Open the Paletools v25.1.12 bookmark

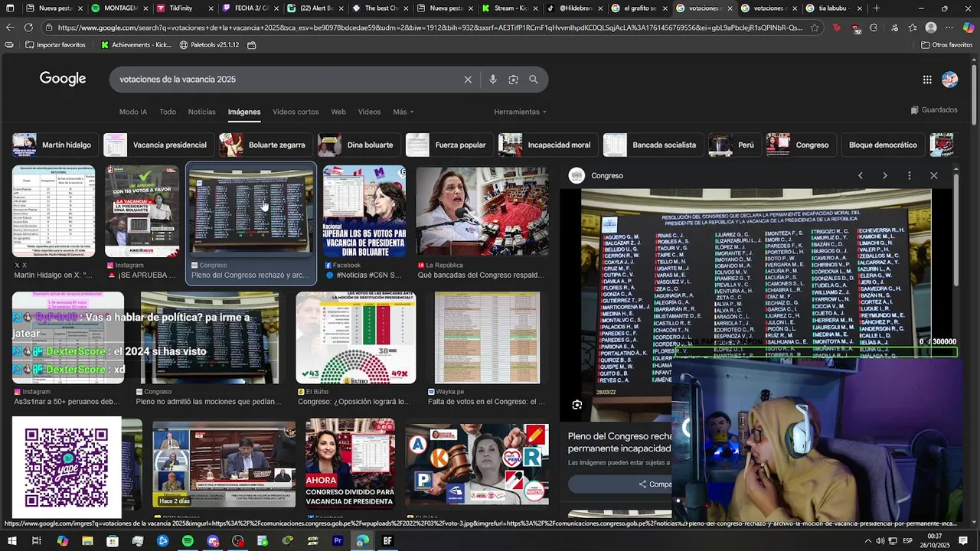coord(209,45)
